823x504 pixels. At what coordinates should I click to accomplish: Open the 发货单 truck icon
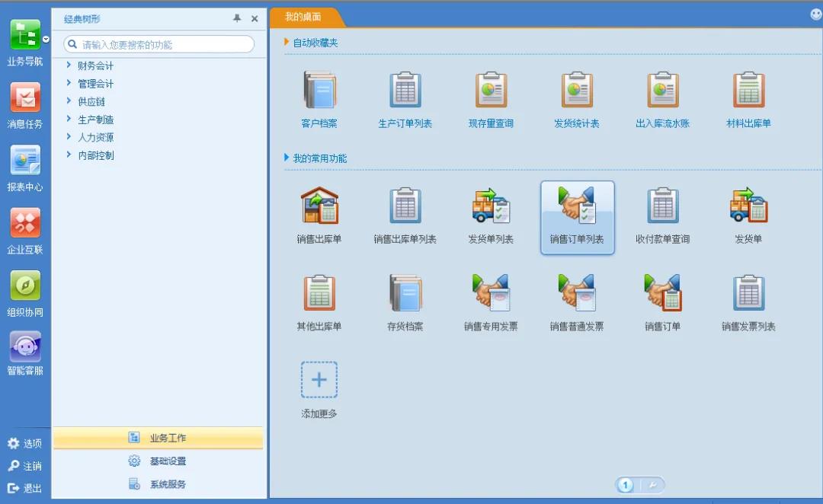click(748, 206)
